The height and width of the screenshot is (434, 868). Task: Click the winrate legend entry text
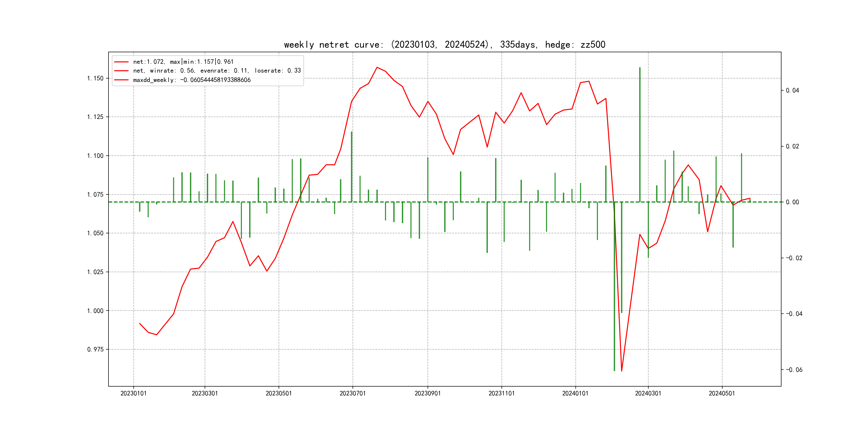point(217,71)
